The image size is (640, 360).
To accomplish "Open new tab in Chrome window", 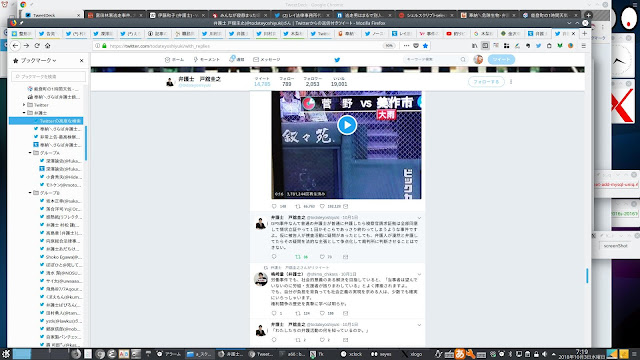I will click(588, 15).
